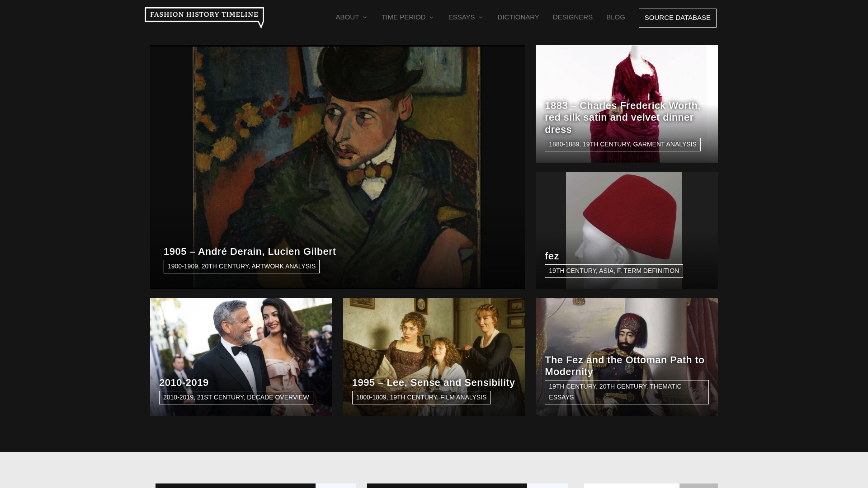The image size is (868, 488).
Task: Open the fez term definition article
Action: click(552, 256)
